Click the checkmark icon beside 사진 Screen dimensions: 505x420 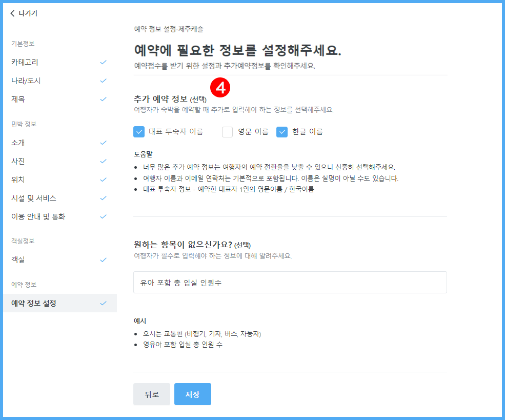click(x=103, y=161)
